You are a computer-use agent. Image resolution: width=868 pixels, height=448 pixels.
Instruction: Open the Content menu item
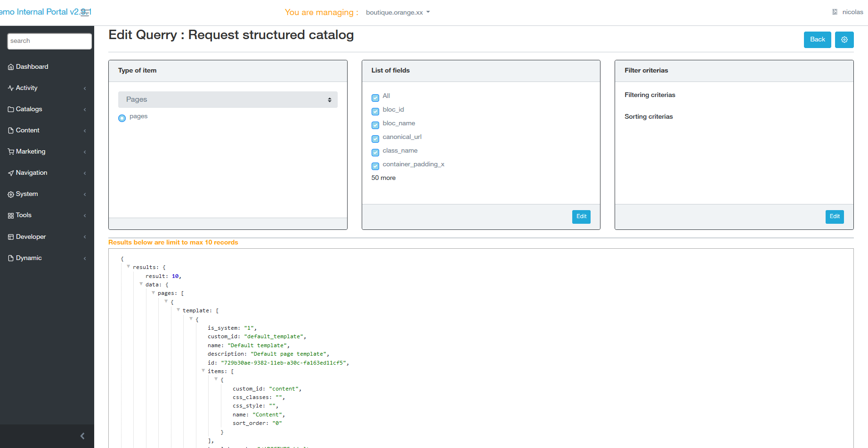pyautogui.click(x=47, y=130)
